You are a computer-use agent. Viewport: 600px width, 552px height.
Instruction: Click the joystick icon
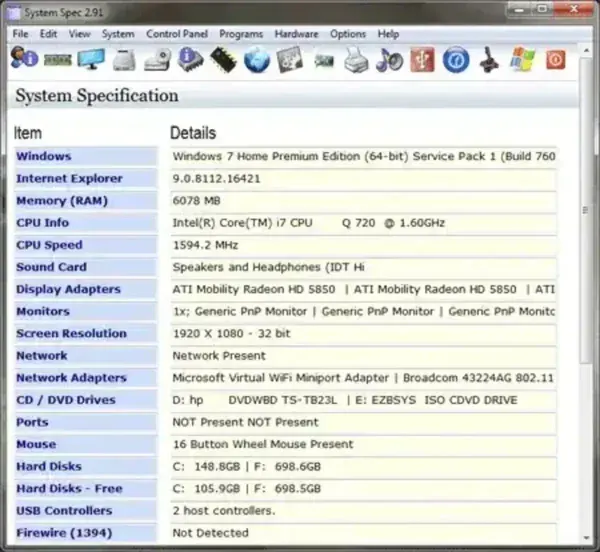489,60
